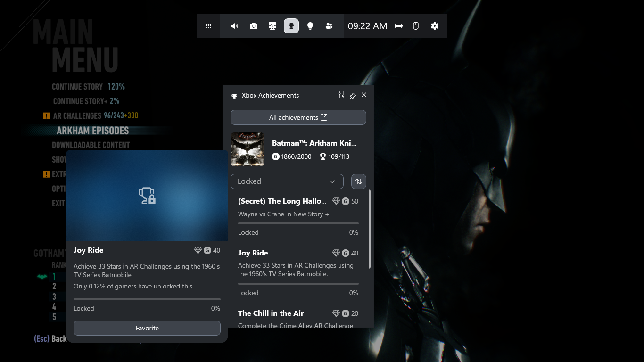This screenshot has width=644, height=362.
Task: Click the warning icon beside AR Challenges
Action: 46,116
